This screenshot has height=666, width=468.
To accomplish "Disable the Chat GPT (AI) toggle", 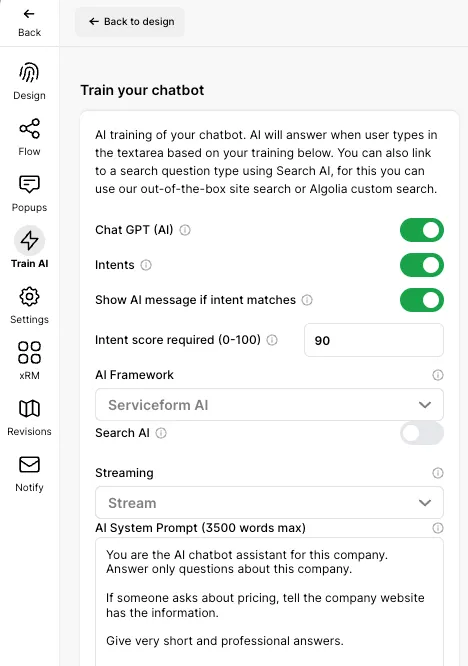I will pyautogui.click(x=422, y=230).
